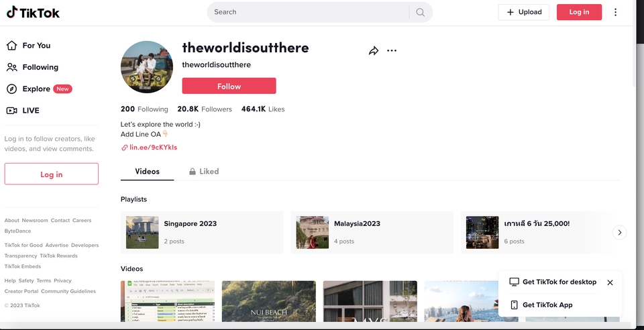Image resolution: width=644 pixels, height=330 pixels.
Task: Click the Following people icon
Action: (x=11, y=67)
